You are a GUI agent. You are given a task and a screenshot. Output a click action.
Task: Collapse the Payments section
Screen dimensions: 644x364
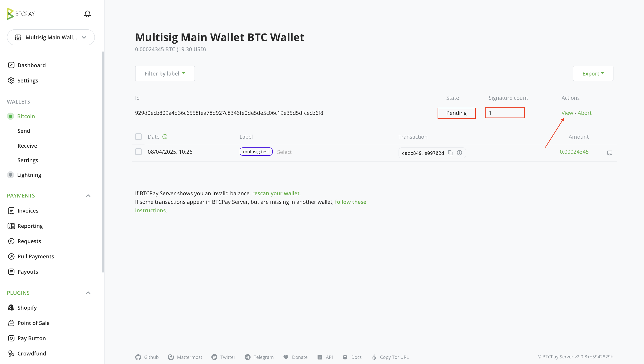(88, 195)
